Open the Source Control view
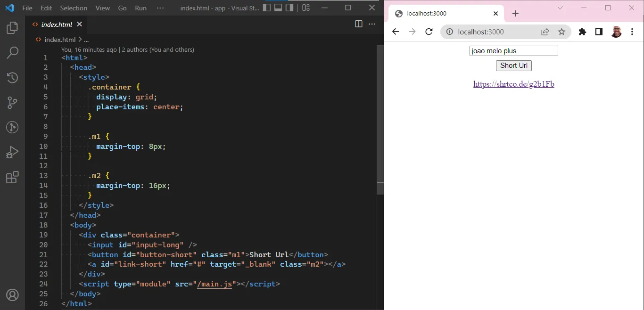The height and width of the screenshot is (310, 644). (x=12, y=102)
